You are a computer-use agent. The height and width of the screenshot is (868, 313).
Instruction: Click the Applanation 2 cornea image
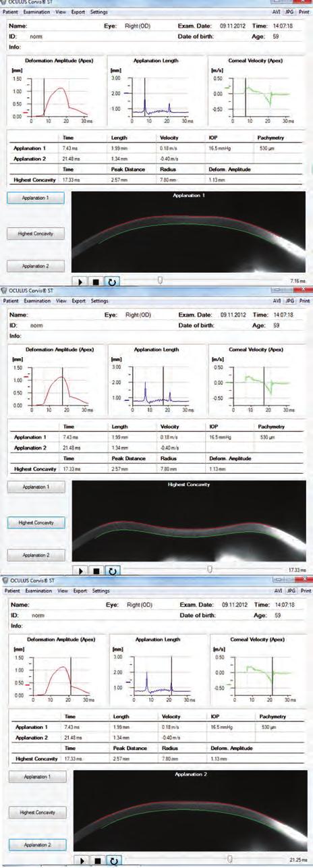tap(189, 811)
